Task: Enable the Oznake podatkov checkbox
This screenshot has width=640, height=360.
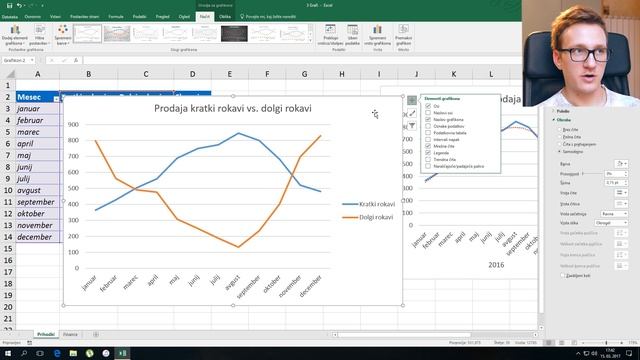Action: tap(428, 126)
